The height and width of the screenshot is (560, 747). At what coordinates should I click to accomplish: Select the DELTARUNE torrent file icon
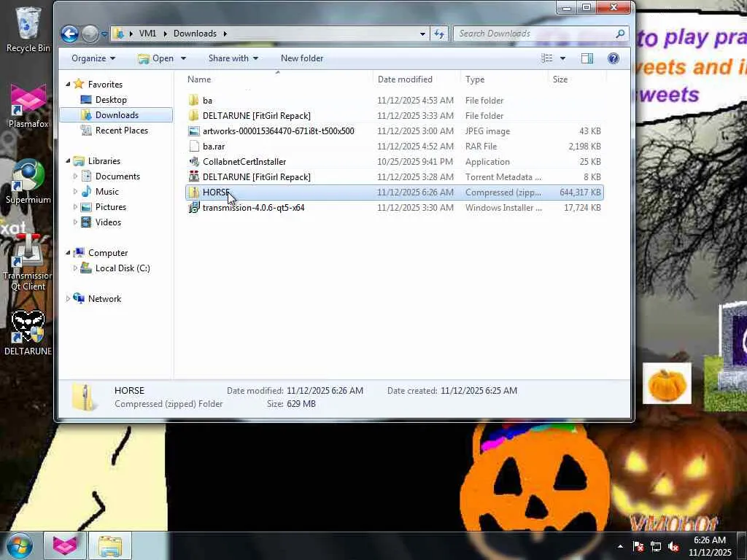click(x=193, y=176)
